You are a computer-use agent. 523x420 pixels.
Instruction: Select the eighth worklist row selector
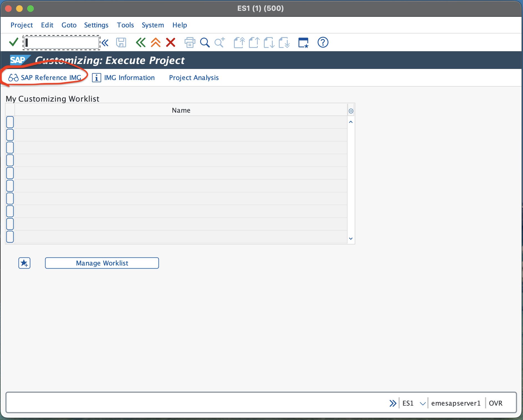coord(10,211)
